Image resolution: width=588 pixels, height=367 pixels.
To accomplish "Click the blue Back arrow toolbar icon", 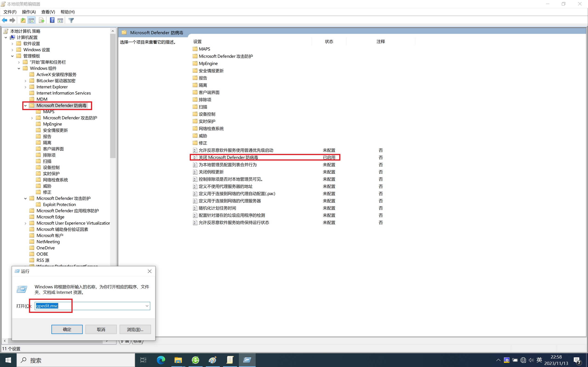I will [x=4, y=20].
